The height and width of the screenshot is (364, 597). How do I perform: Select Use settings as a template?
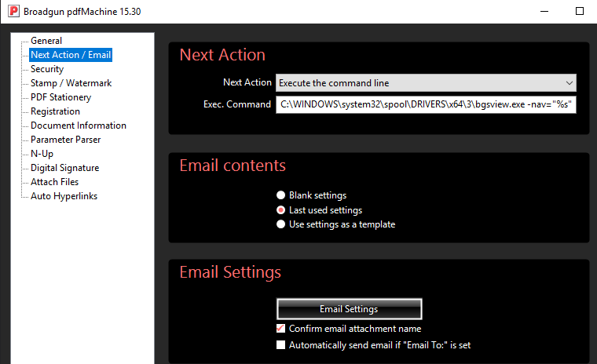281,224
